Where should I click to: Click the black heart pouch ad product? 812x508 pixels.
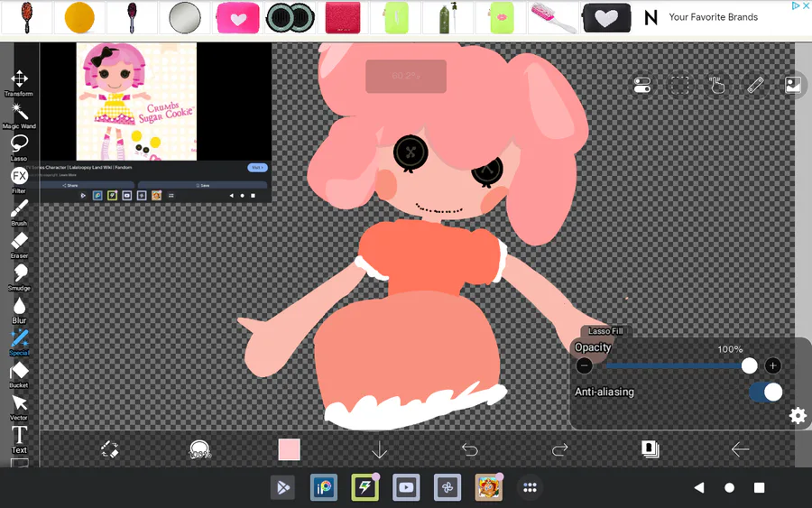coord(606,18)
